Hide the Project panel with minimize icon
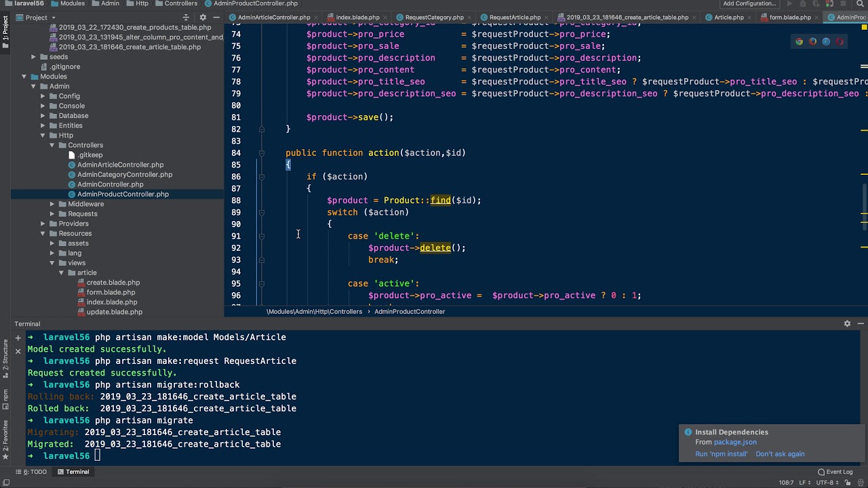The height and width of the screenshot is (488, 868). [216, 18]
